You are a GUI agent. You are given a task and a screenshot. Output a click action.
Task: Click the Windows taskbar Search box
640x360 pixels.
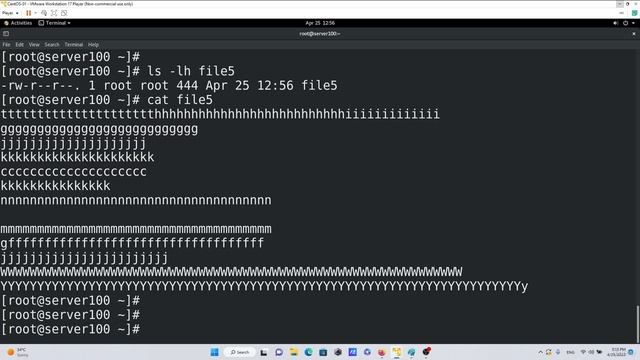[x=240, y=352]
